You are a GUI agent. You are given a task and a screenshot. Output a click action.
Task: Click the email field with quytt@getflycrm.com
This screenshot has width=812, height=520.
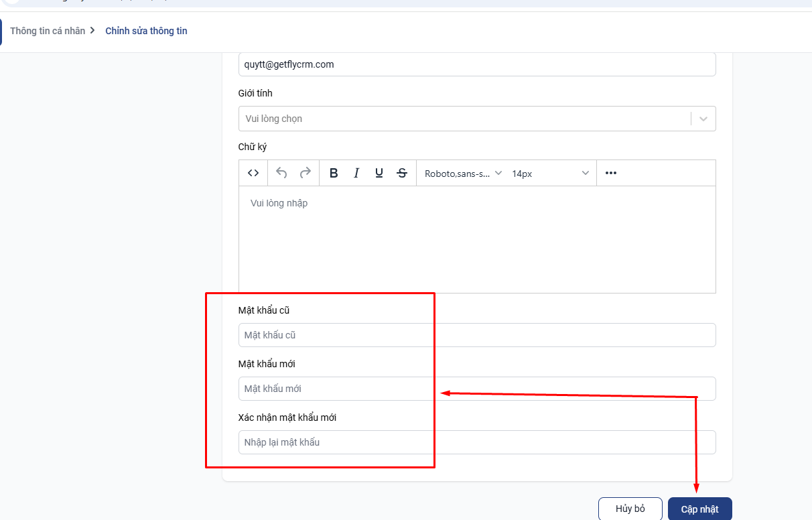coord(476,65)
